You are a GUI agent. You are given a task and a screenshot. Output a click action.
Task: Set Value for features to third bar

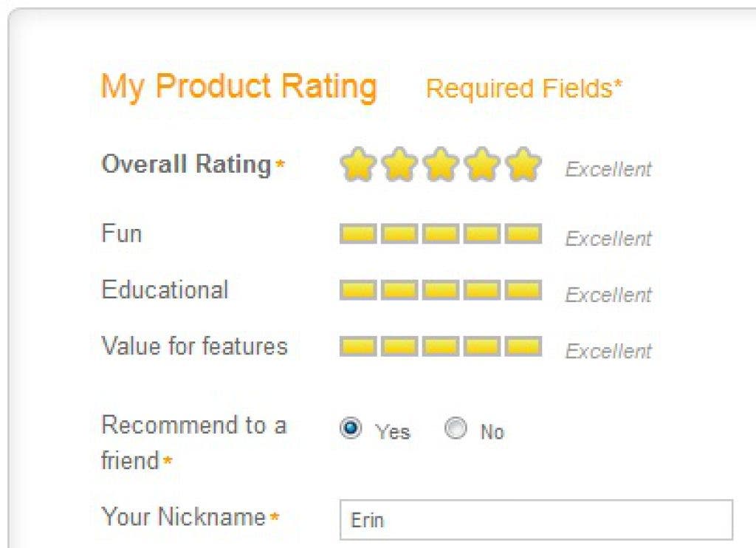441,346
